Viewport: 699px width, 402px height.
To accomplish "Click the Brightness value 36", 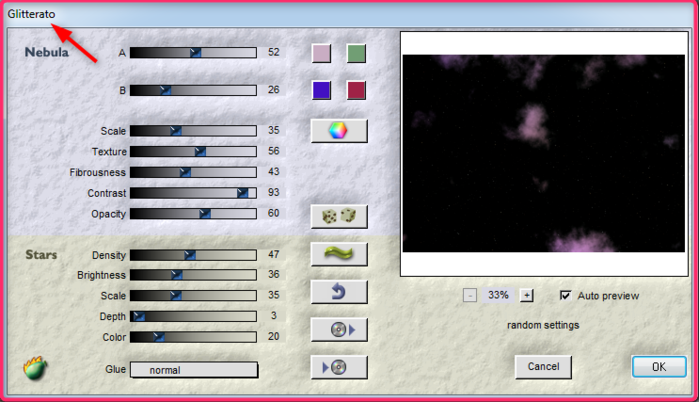I will [274, 275].
